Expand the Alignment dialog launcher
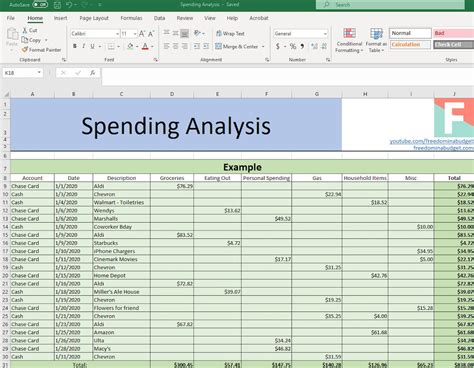 tap(267, 60)
